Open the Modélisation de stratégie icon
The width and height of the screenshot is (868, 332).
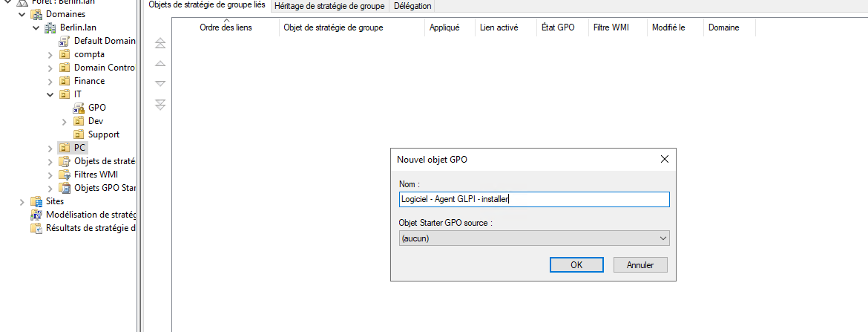(36, 215)
